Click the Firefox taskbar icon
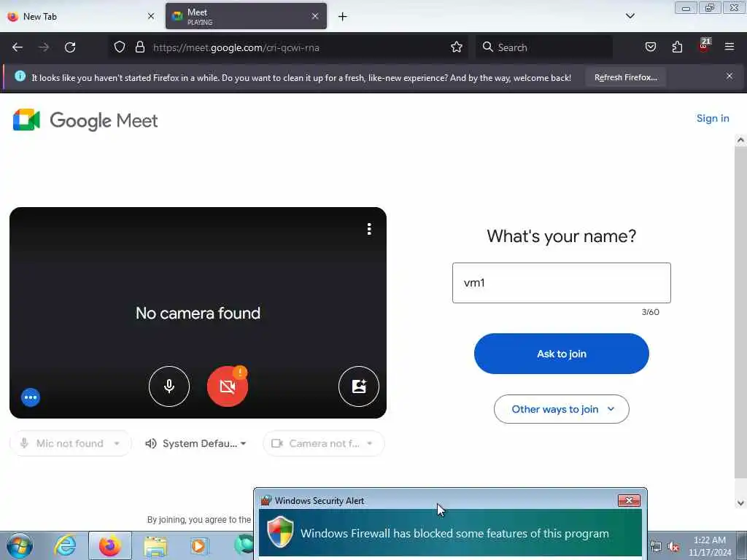 (x=109, y=545)
